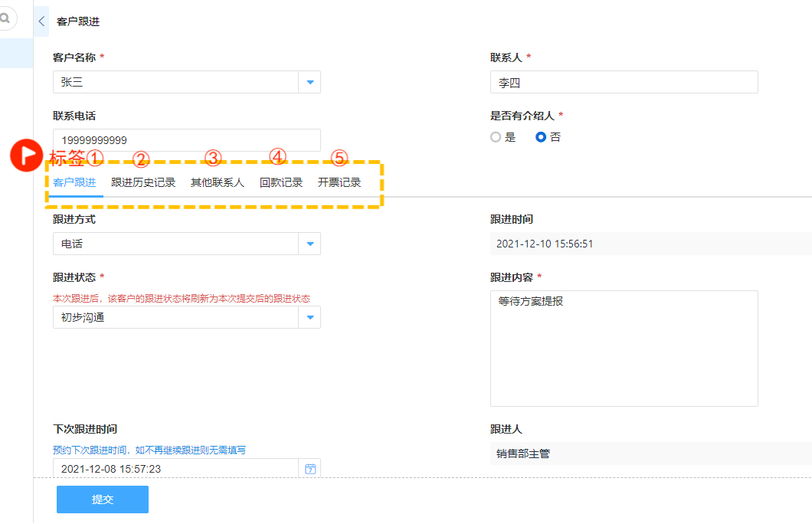Click the 联系电话 field with 19999999999
The height and width of the screenshot is (524, 812).
(186, 140)
